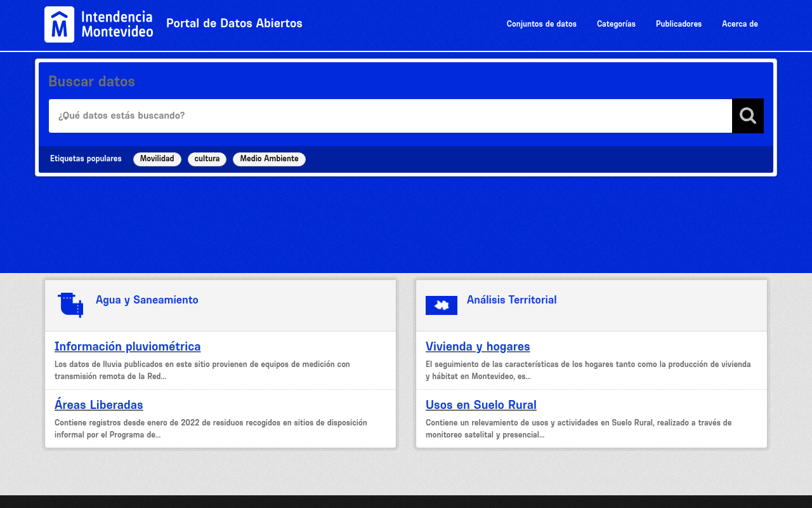Click the Portal de Datos Abiertos title
812x508 pixels.
[x=234, y=23]
